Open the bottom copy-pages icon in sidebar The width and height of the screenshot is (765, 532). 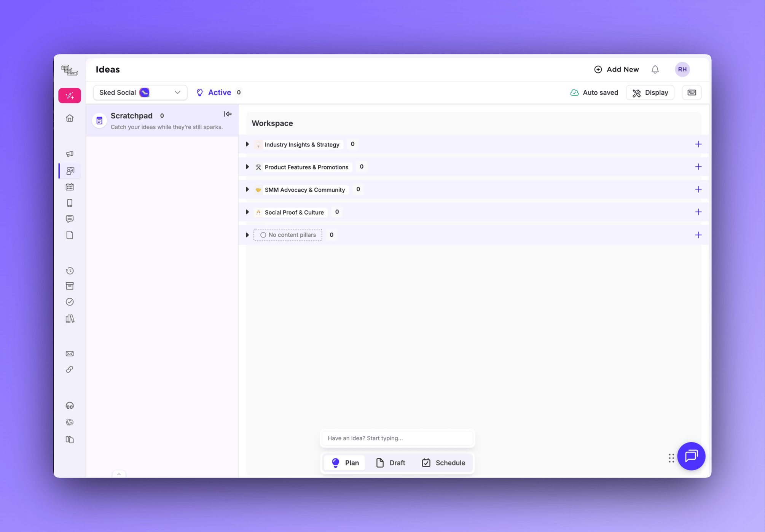70,440
